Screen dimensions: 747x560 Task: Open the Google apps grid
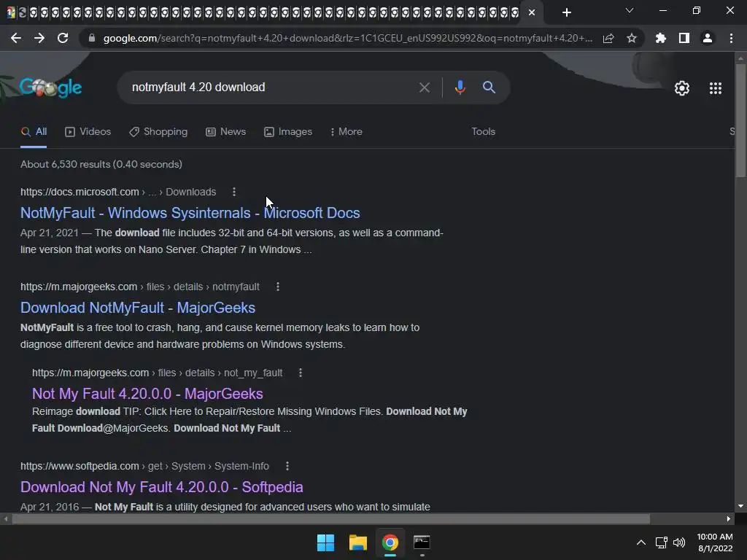point(716,88)
